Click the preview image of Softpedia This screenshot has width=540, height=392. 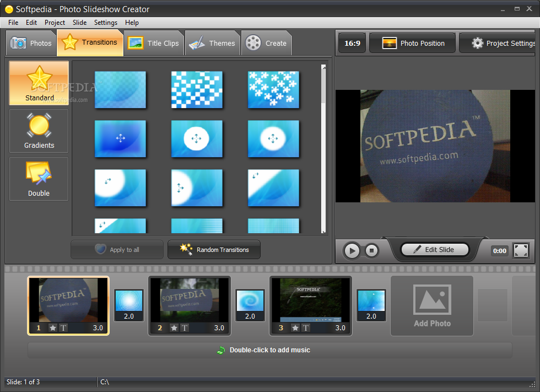[x=435, y=146]
